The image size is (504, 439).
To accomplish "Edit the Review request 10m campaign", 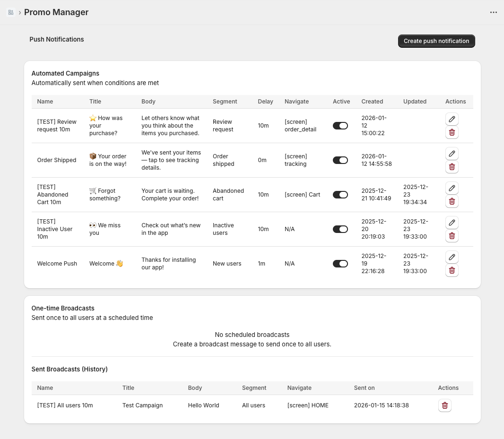I will 452,119.
